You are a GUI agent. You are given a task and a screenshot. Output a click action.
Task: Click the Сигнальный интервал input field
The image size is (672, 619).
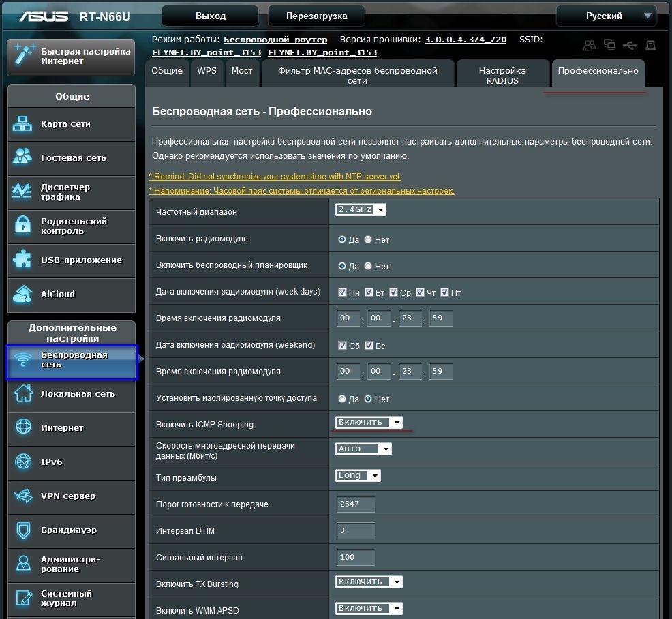tap(355, 557)
